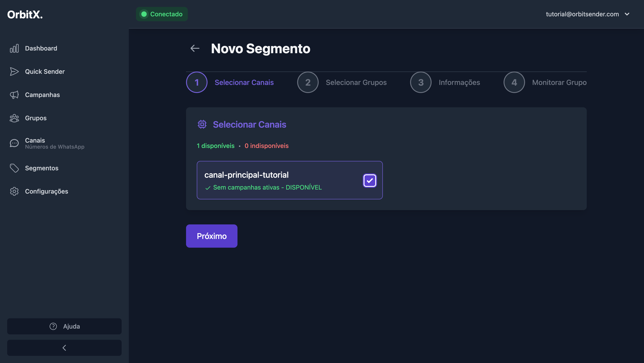Uncheck the canal-principal-tutorial checkbox

(x=369, y=180)
